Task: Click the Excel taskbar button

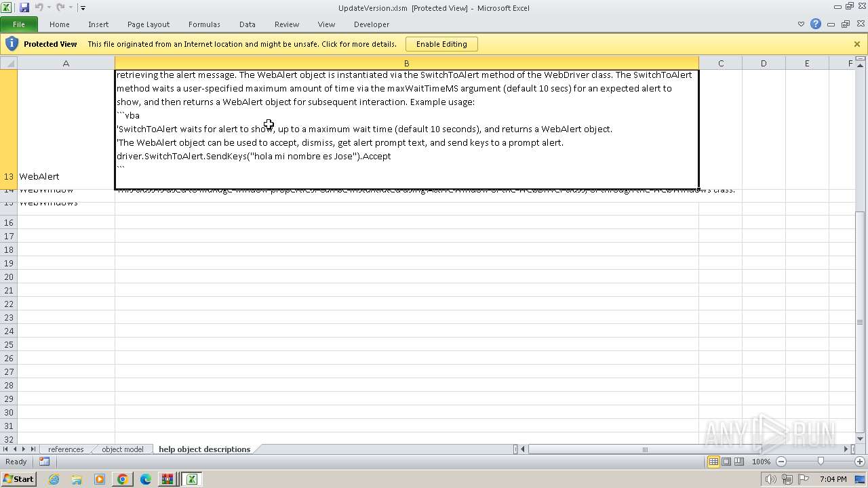Action: tap(191, 479)
